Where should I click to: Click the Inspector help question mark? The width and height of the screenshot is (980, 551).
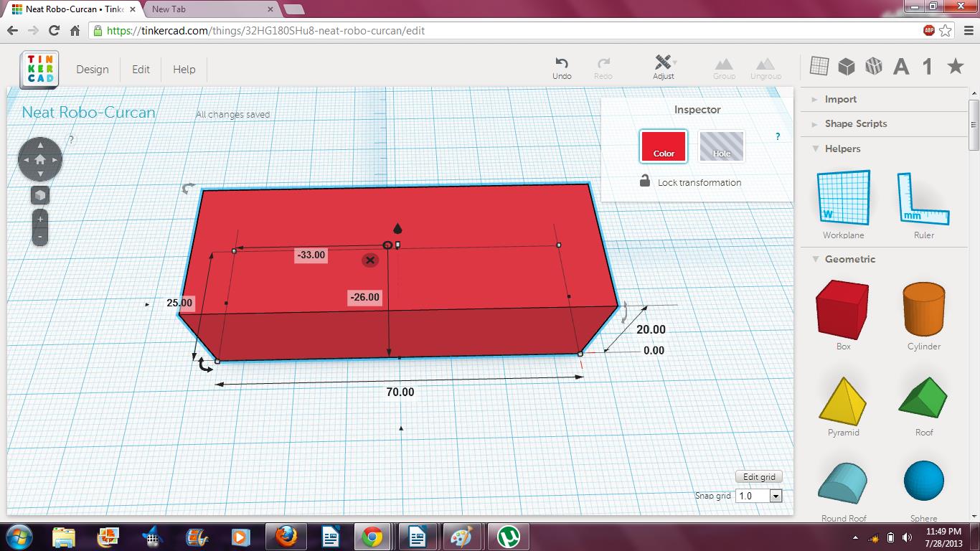click(x=778, y=136)
